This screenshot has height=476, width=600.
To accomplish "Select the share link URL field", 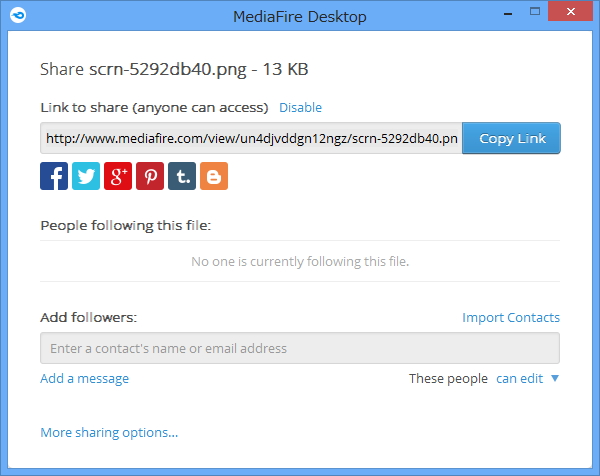I will (250, 138).
